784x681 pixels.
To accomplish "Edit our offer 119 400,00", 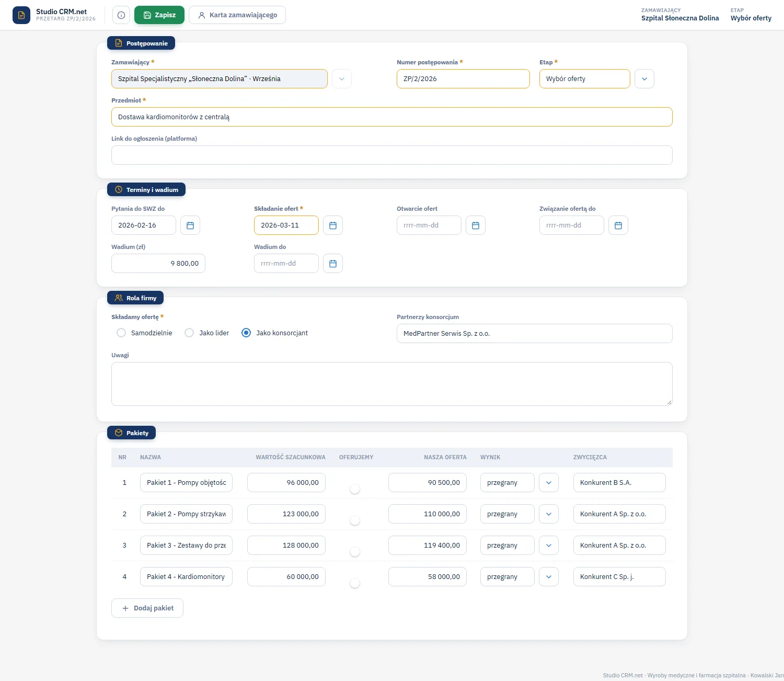I will point(428,546).
